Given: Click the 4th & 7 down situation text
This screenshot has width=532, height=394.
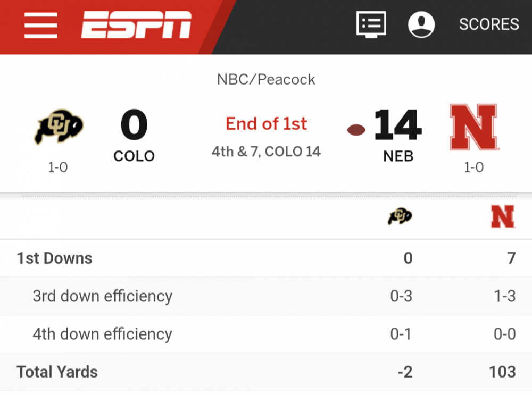Looking at the screenshot, I should click(x=266, y=152).
